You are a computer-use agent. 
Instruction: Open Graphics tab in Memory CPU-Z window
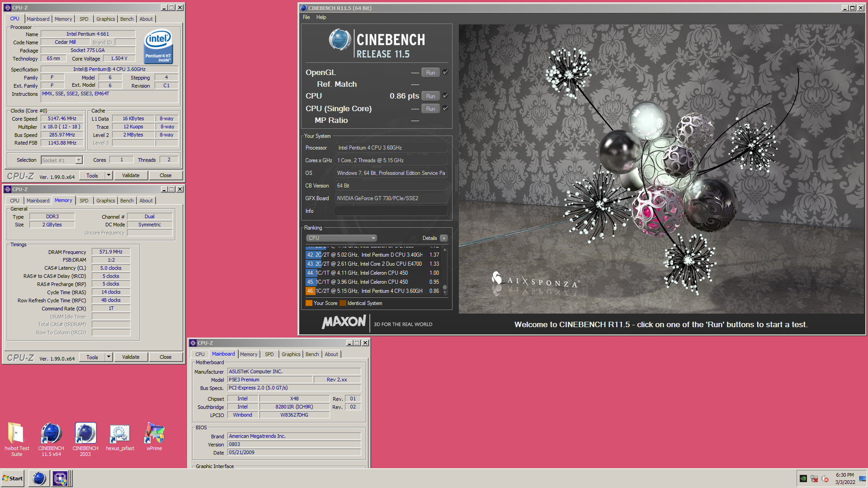click(105, 201)
